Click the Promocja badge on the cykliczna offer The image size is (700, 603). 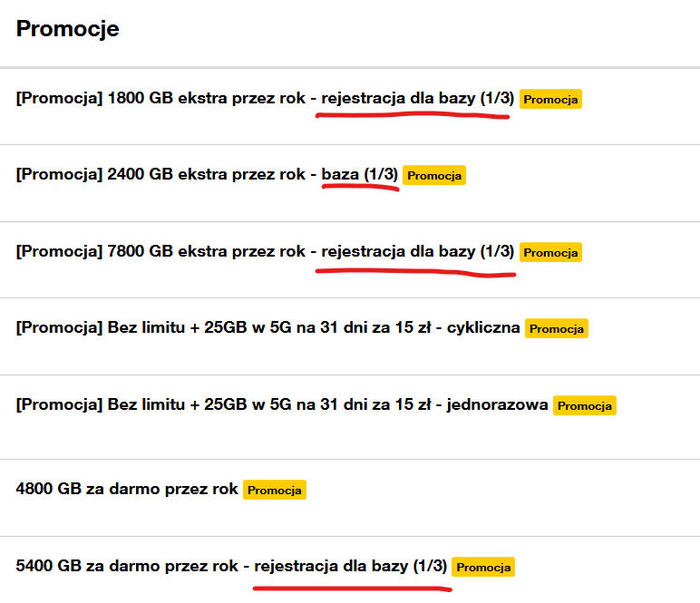[x=557, y=328]
